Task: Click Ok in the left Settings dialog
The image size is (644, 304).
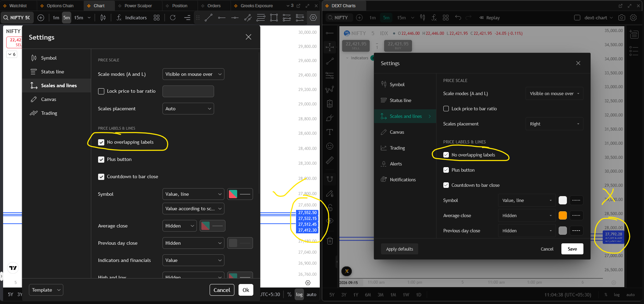Action: tap(246, 290)
